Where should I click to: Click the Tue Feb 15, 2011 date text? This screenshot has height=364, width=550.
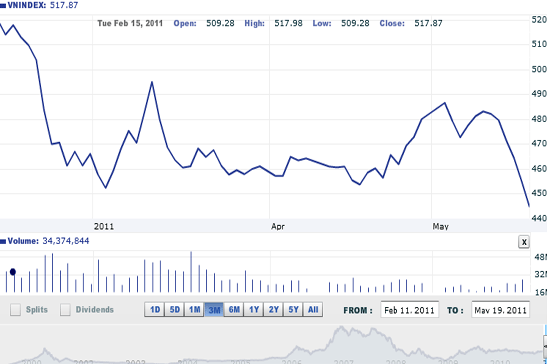(x=130, y=23)
